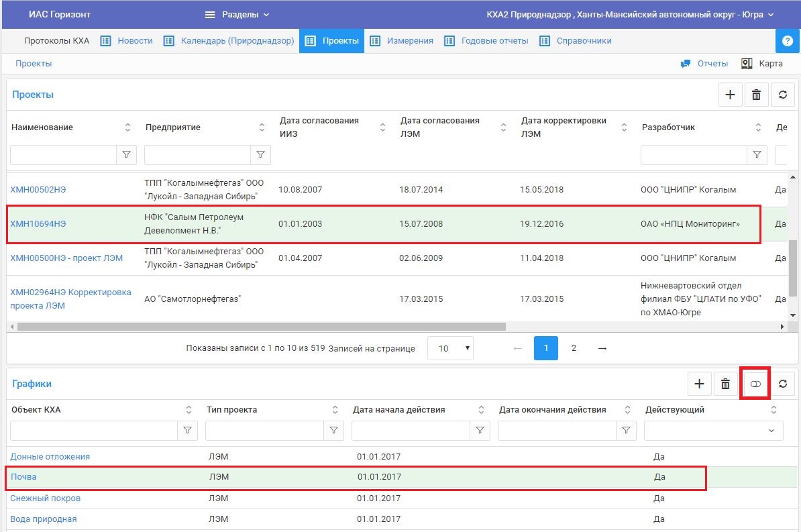801x532 pixels.
Task: Open the help question mark icon
Action: point(788,41)
